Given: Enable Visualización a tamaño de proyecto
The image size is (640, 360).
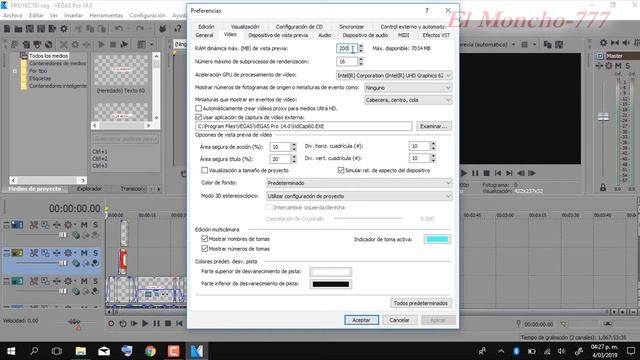Looking at the screenshot, I should pyautogui.click(x=204, y=170).
